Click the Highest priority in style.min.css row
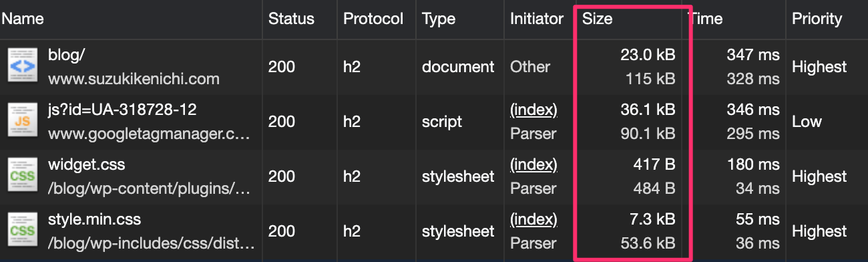 (819, 231)
